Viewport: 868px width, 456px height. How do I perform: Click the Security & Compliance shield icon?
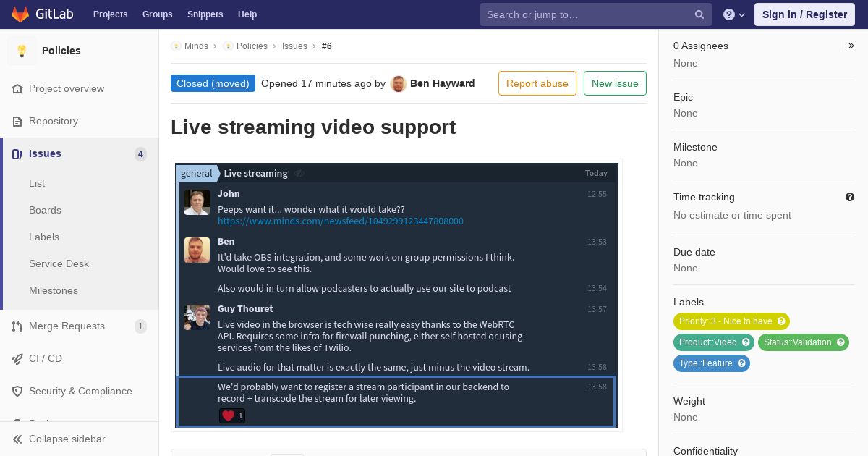coord(17,391)
